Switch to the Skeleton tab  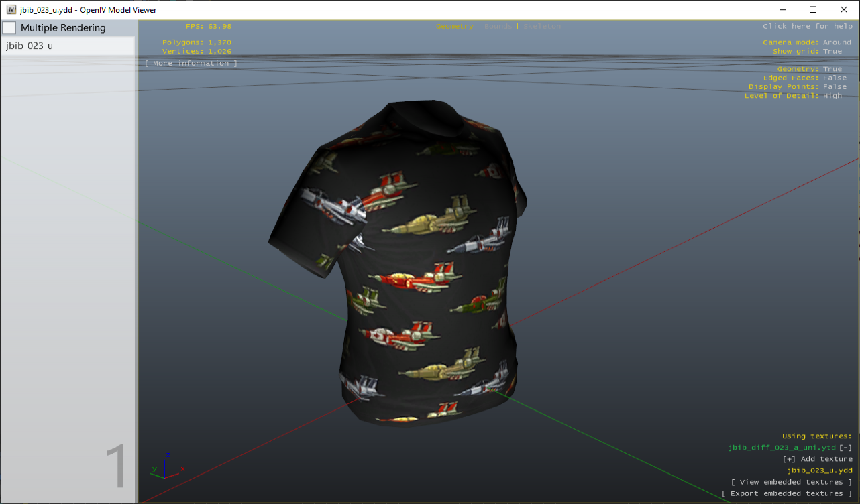pyautogui.click(x=541, y=26)
